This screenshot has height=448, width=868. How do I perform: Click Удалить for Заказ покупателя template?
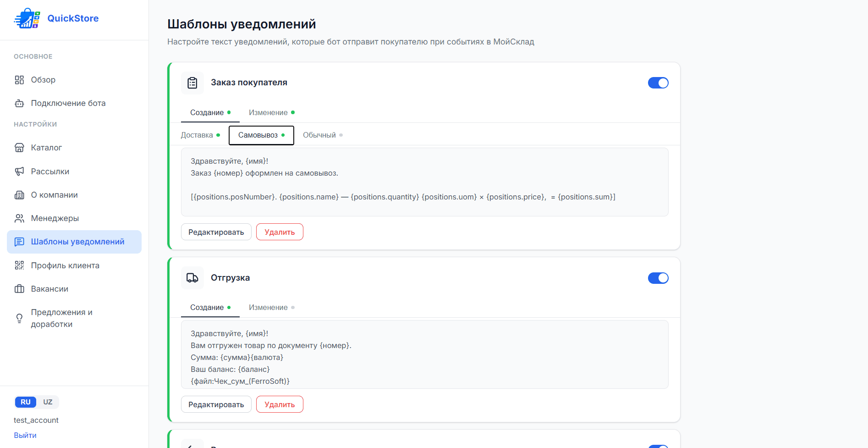(280, 232)
